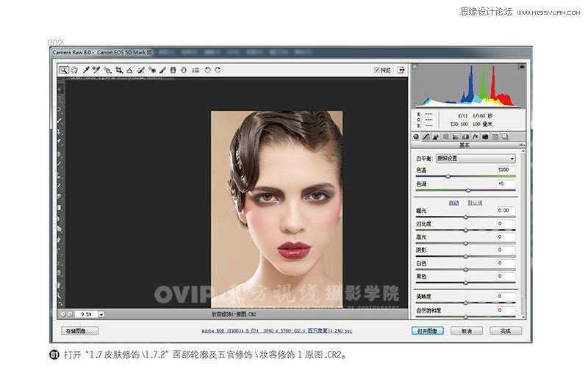The width and height of the screenshot is (588, 370).
Task: Click the zoom in plus button
Action: [70, 314]
